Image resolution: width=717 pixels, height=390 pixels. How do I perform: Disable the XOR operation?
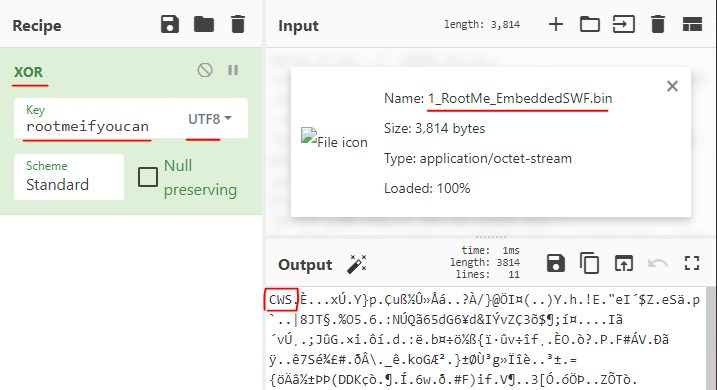coord(205,70)
